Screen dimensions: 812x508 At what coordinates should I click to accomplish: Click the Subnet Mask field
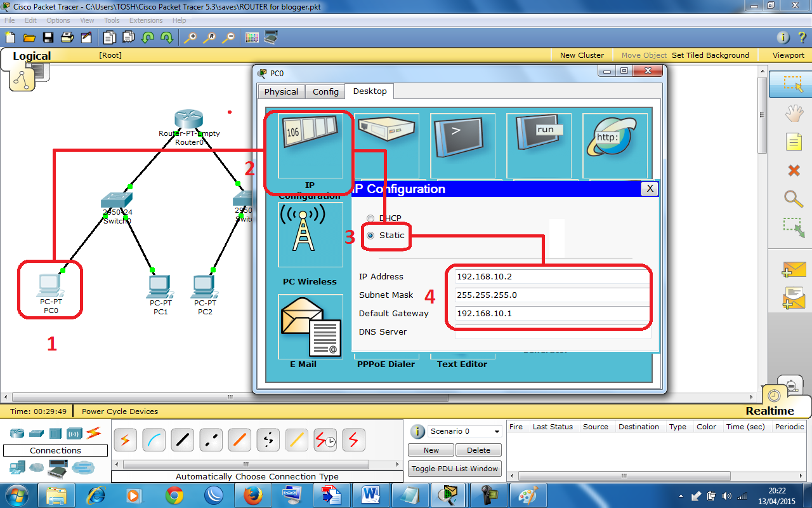(x=553, y=295)
